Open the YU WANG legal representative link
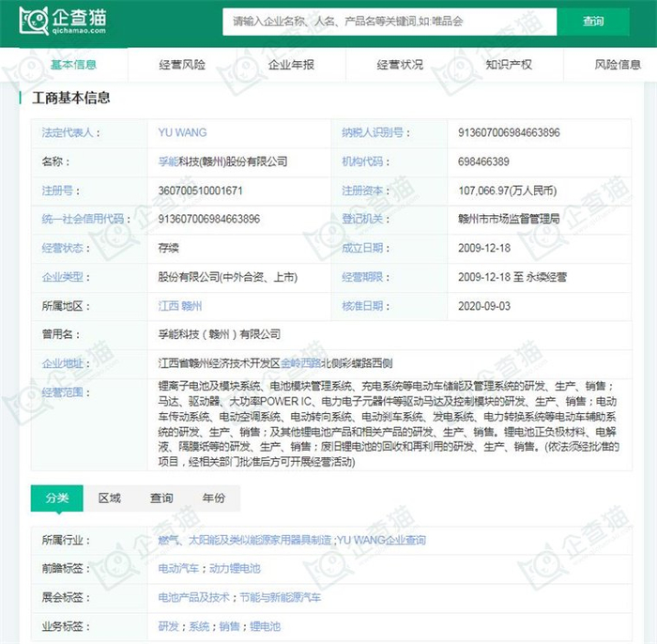 [182, 132]
